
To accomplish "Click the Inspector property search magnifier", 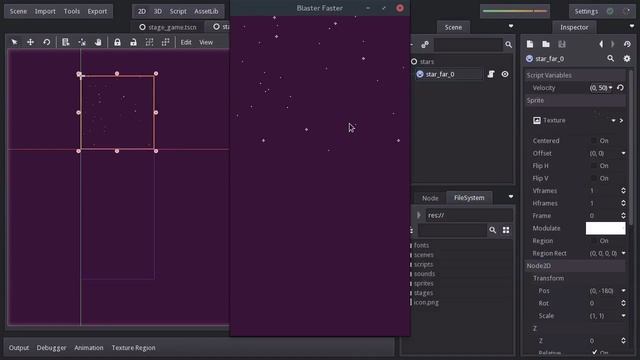I will (611, 59).
